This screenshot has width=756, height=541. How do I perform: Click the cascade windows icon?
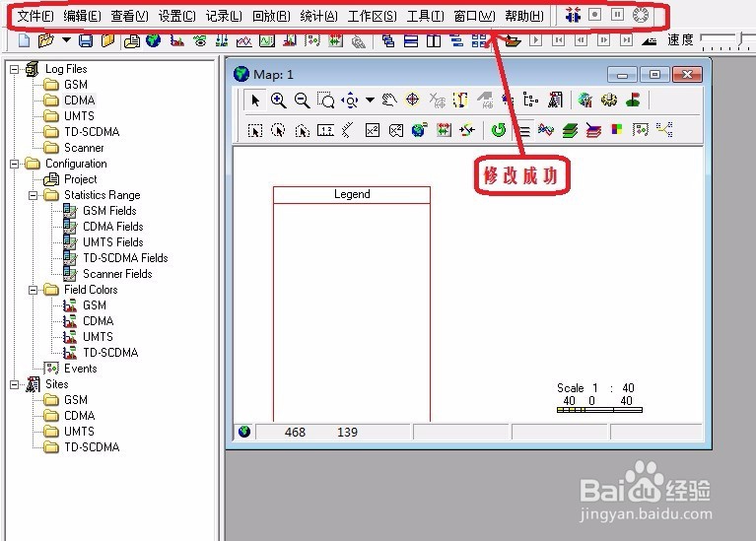[388, 40]
